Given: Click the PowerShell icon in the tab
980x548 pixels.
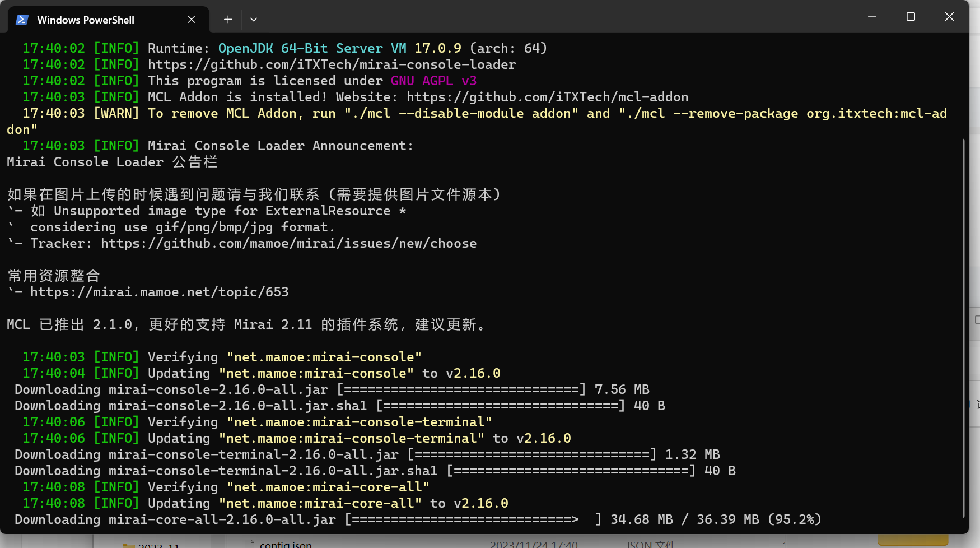Looking at the screenshot, I should [22, 20].
